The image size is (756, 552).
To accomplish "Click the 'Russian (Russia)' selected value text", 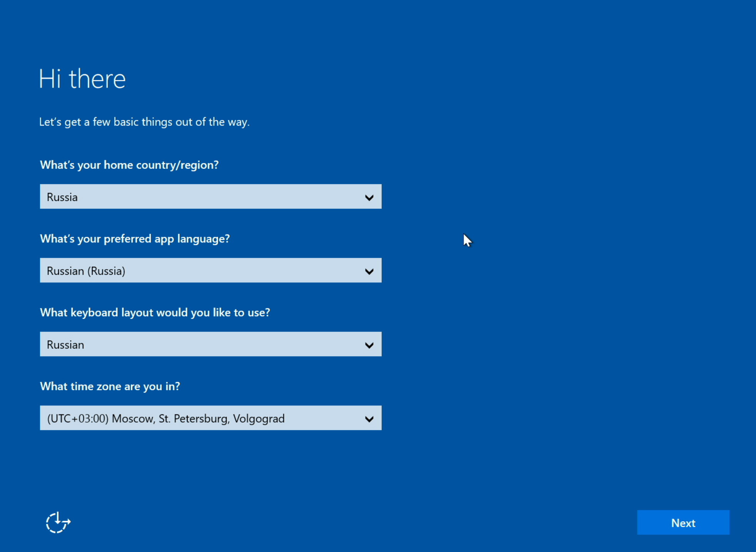I will [86, 271].
